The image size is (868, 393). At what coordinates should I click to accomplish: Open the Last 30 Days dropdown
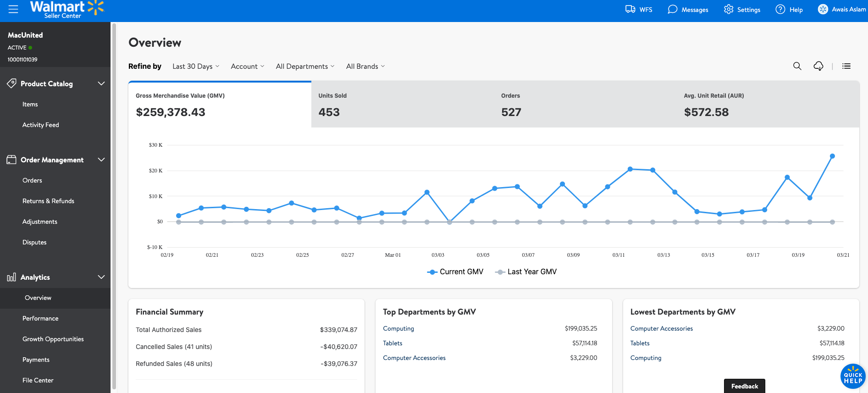(196, 66)
